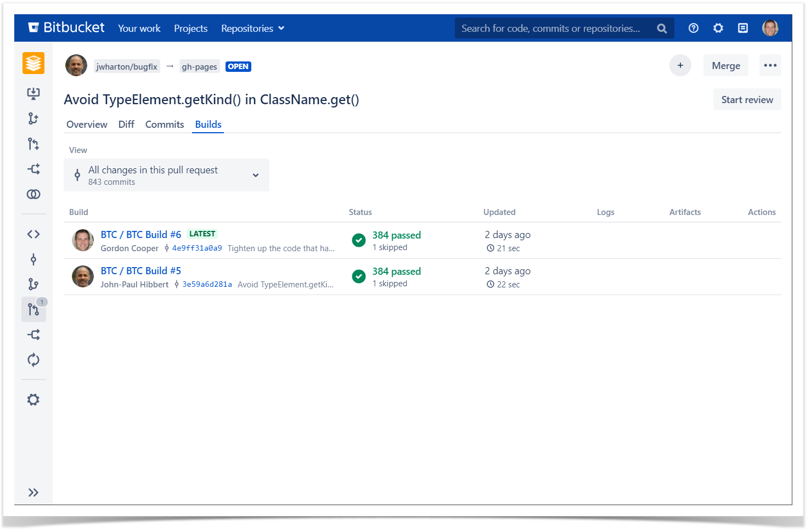
Task: Open commit 3e59a6d281a
Action: tap(207, 284)
